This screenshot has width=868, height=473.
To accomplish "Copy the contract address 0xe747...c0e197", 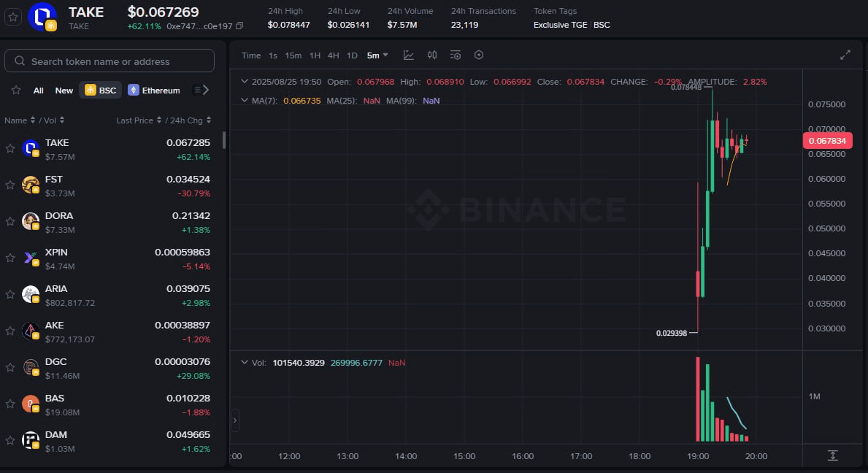I will click(x=239, y=26).
